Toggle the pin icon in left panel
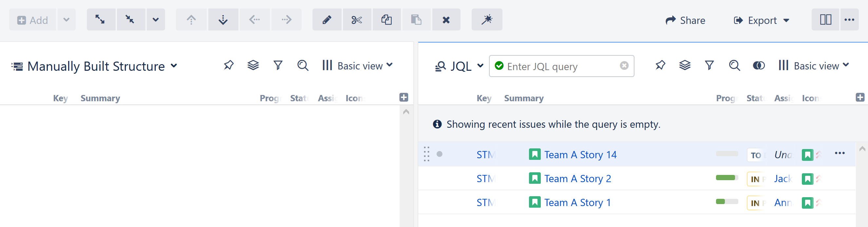The image size is (868, 227). click(228, 65)
